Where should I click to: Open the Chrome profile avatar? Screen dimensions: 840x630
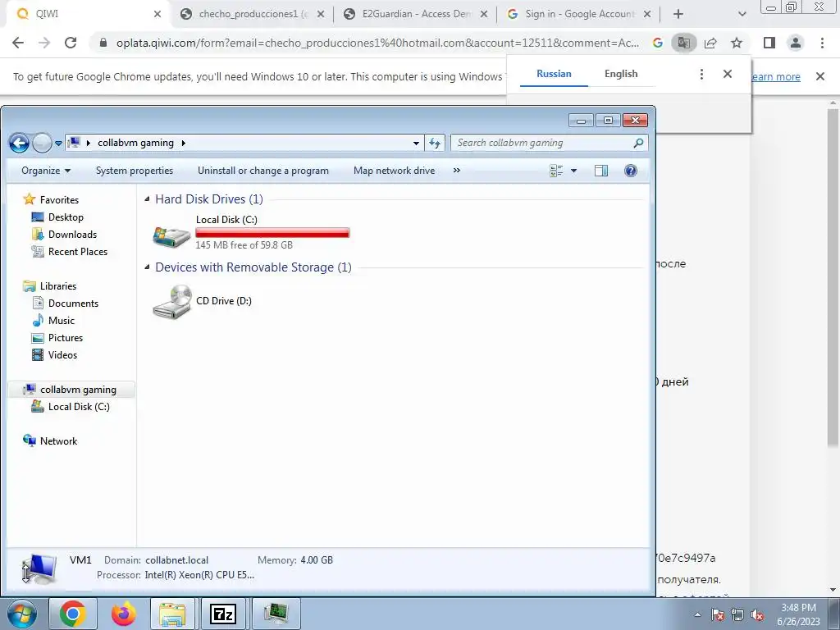(796, 43)
